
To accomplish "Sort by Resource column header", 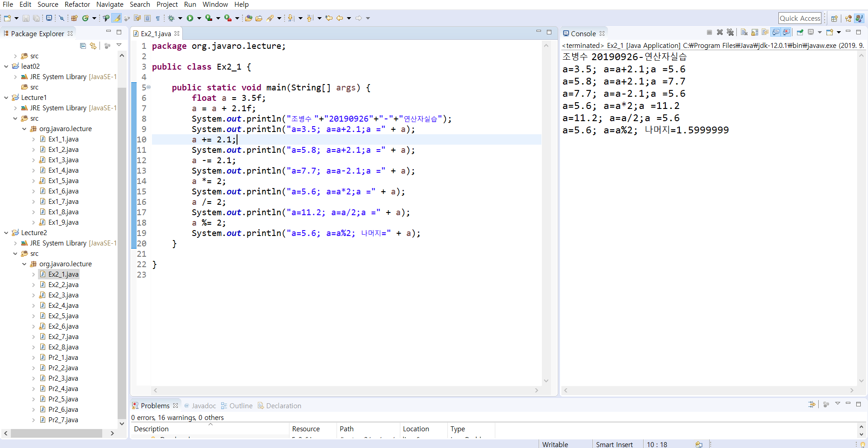I will point(313,429).
